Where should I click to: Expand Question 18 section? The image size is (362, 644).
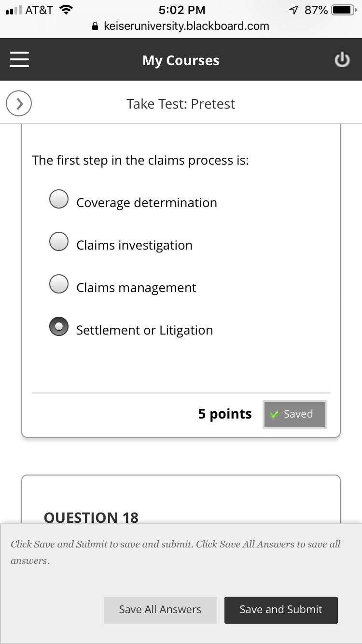pos(91,517)
